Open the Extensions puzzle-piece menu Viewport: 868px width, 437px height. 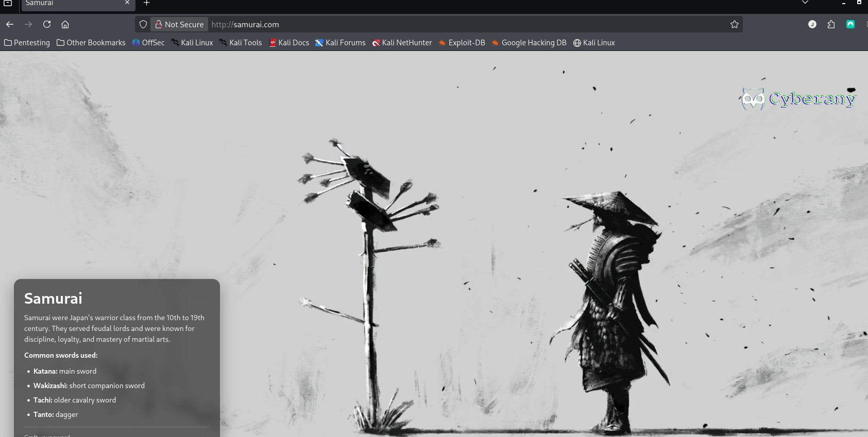[831, 24]
